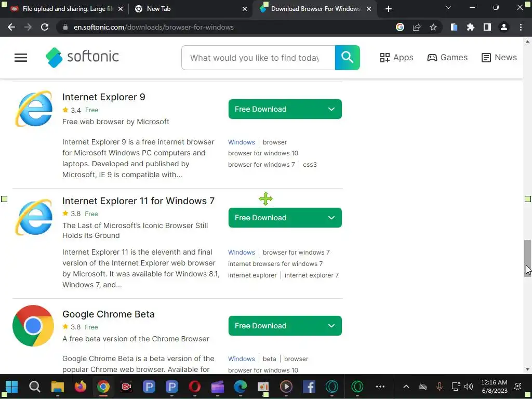Click the Internet Explorer 11 logo thumbnail
This screenshot has height=399, width=532.
coord(34,217)
